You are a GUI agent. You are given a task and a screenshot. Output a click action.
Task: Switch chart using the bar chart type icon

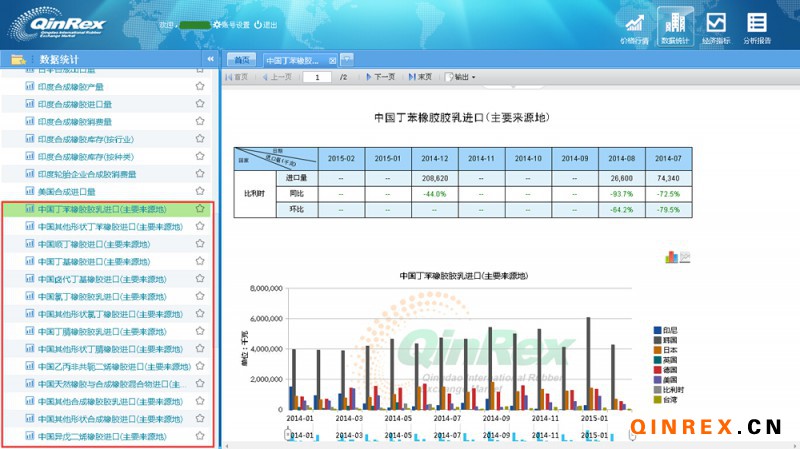(x=671, y=258)
